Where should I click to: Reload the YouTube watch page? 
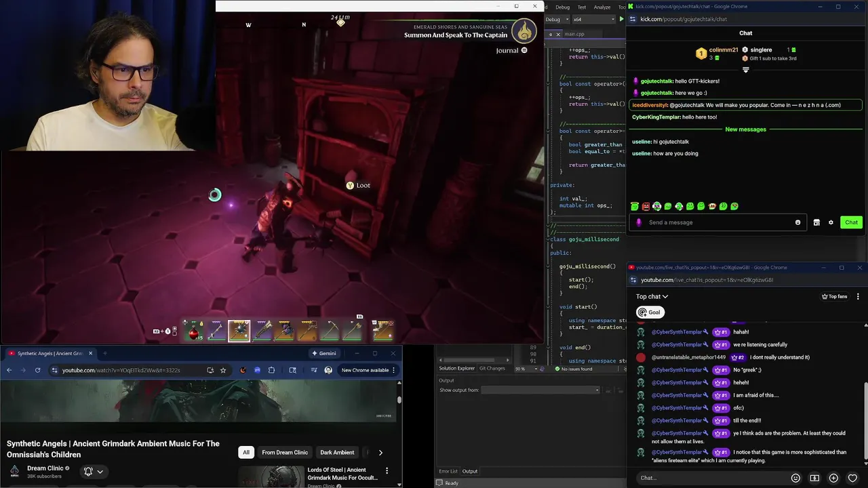point(37,370)
